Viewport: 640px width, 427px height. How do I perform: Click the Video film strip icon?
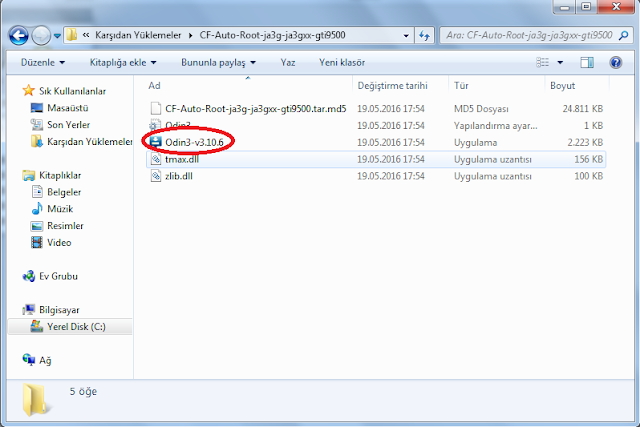(x=37, y=242)
